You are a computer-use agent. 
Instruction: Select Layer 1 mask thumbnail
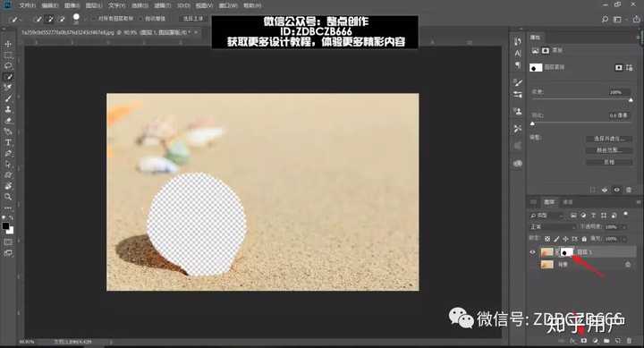(567, 252)
